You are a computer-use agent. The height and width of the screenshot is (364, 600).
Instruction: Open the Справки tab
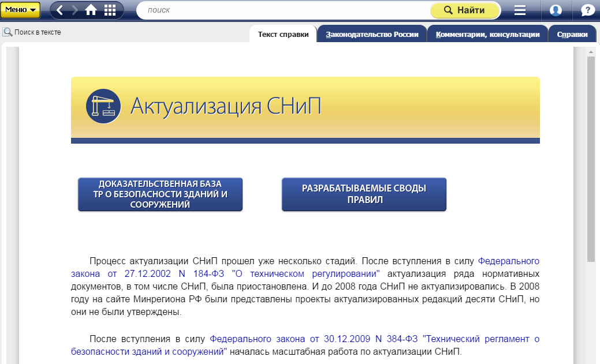pos(572,35)
